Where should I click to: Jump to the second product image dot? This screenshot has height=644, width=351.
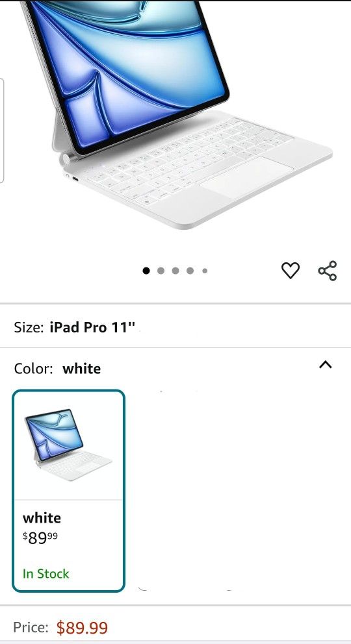coord(161,270)
